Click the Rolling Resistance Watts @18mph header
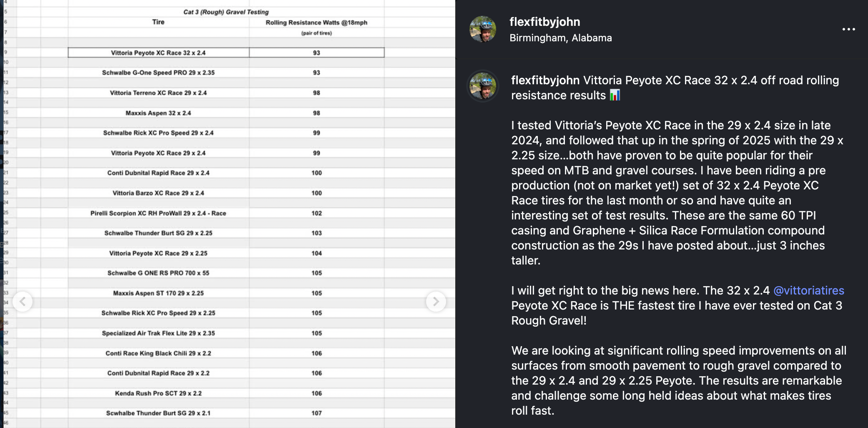This screenshot has width=868, height=428. point(316,23)
